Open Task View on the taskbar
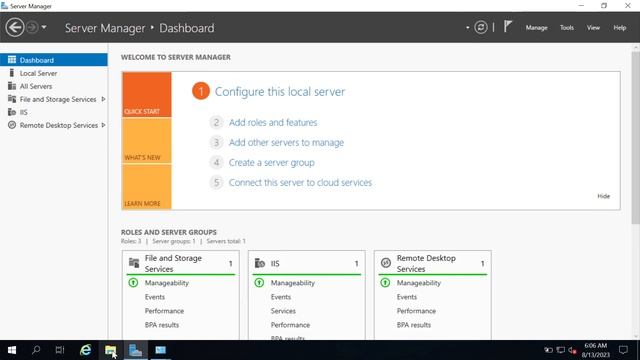640x360 pixels. (x=60, y=350)
